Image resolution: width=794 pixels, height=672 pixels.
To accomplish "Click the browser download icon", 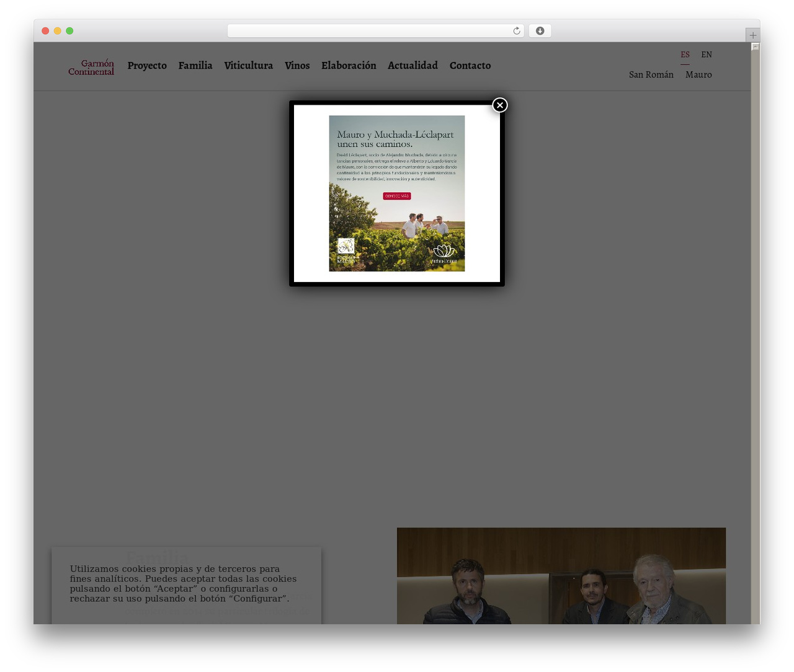I will (x=540, y=31).
